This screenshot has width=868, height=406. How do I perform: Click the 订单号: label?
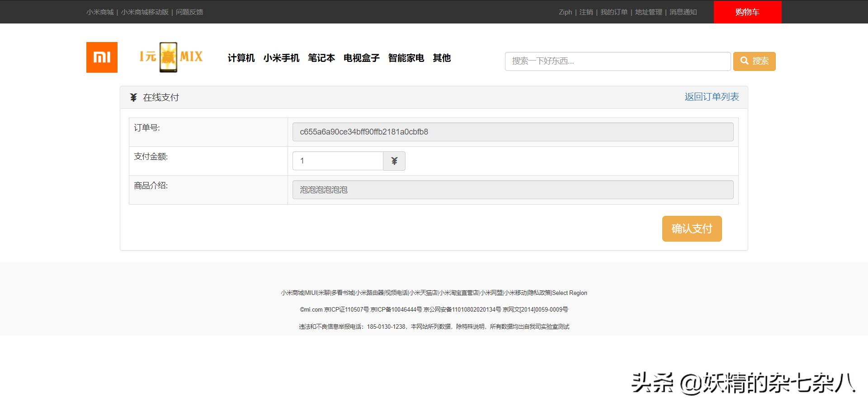[147, 128]
